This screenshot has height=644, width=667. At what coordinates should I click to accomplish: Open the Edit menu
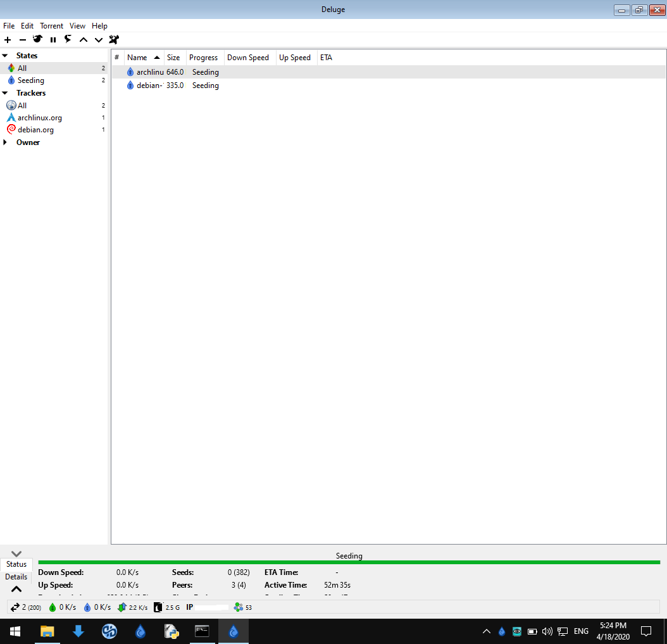pyautogui.click(x=27, y=26)
